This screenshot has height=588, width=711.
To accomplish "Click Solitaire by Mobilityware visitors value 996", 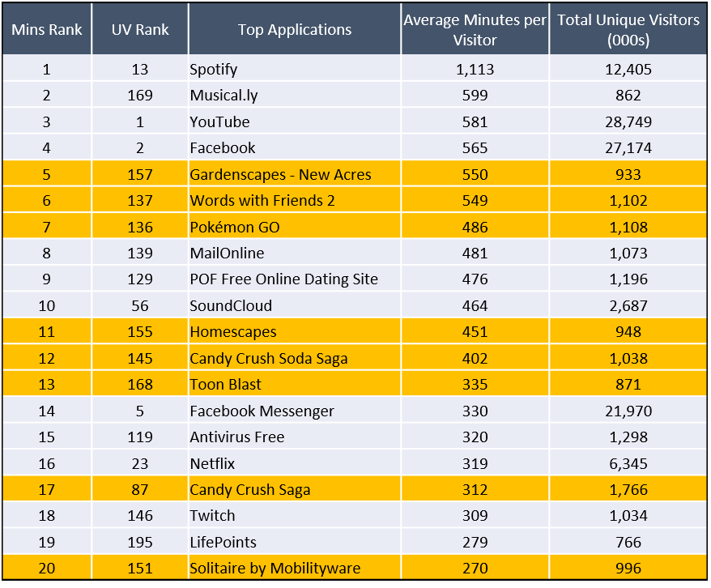I will pos(628,568).
